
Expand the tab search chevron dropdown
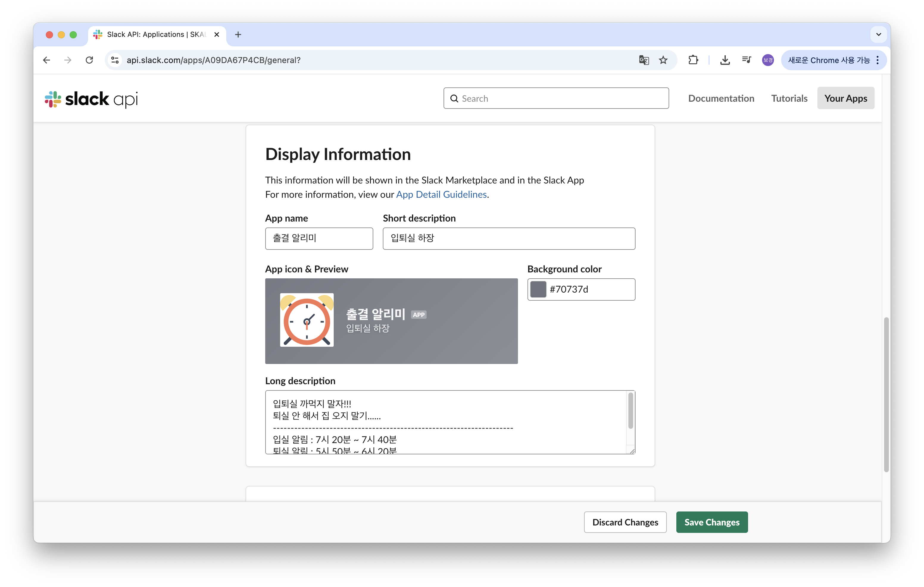click(878, 34)
